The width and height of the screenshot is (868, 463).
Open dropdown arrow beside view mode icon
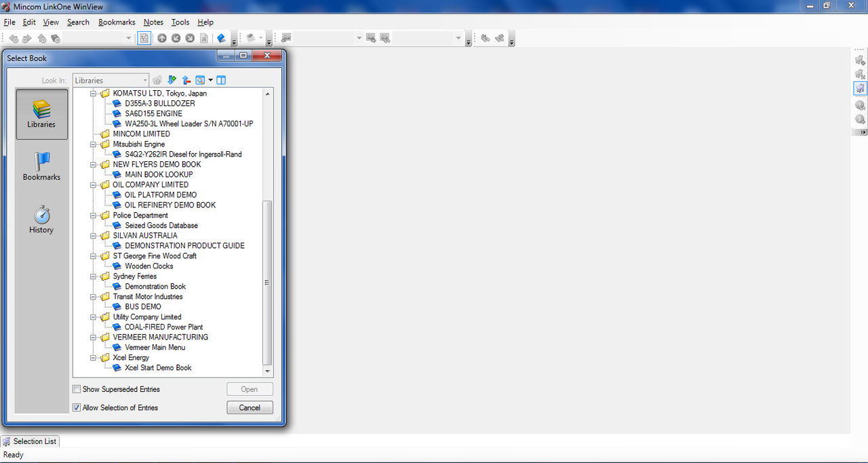coord(211,80)
